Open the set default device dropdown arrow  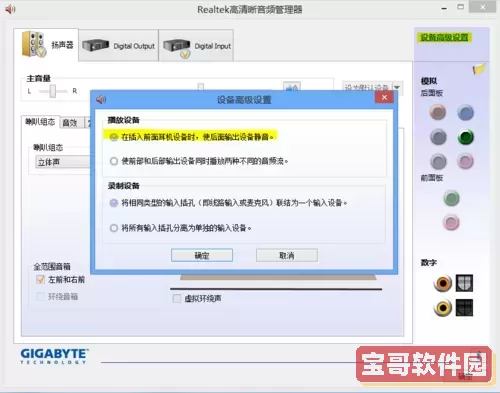397,87
